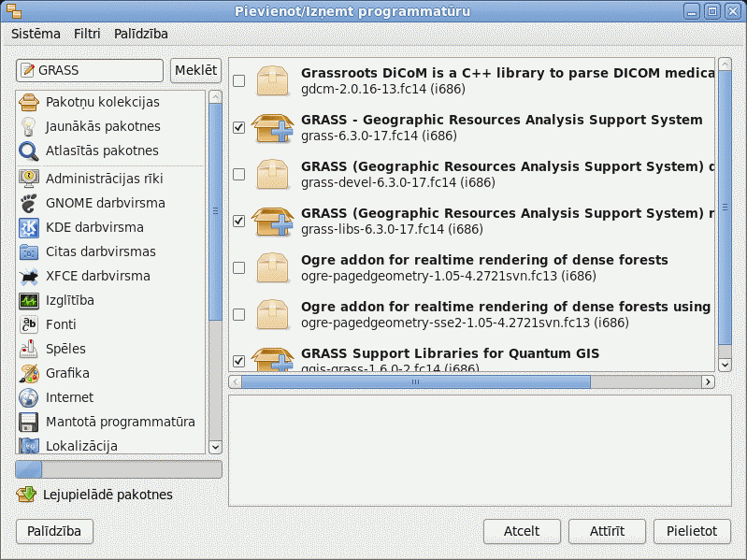Click the qgis-grass package install icon

tap(272, 359)
